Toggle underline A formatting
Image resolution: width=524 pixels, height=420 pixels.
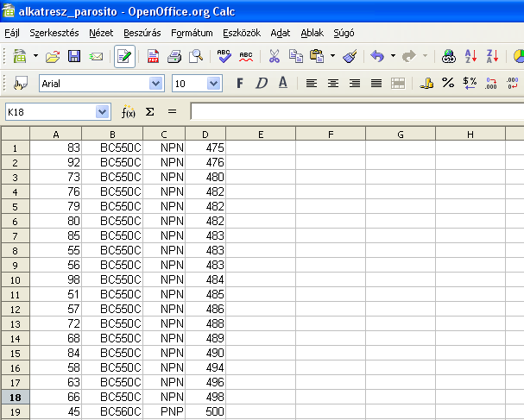pyautogui.click(x=283, y=83)
